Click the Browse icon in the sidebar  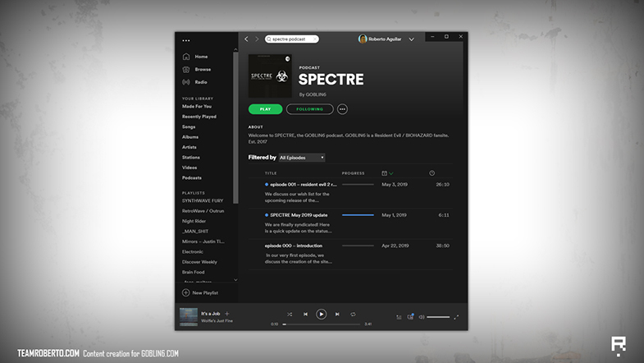coord(186,69)
